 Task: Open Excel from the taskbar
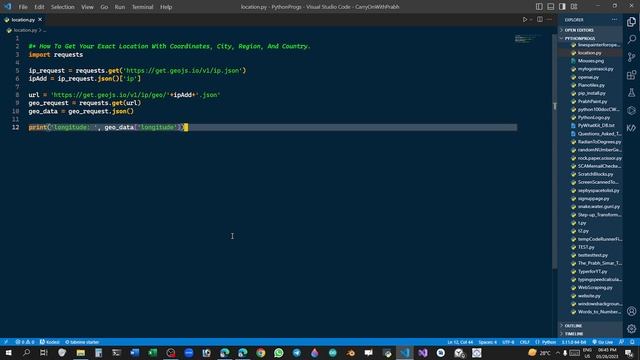(x=153, y=353)
